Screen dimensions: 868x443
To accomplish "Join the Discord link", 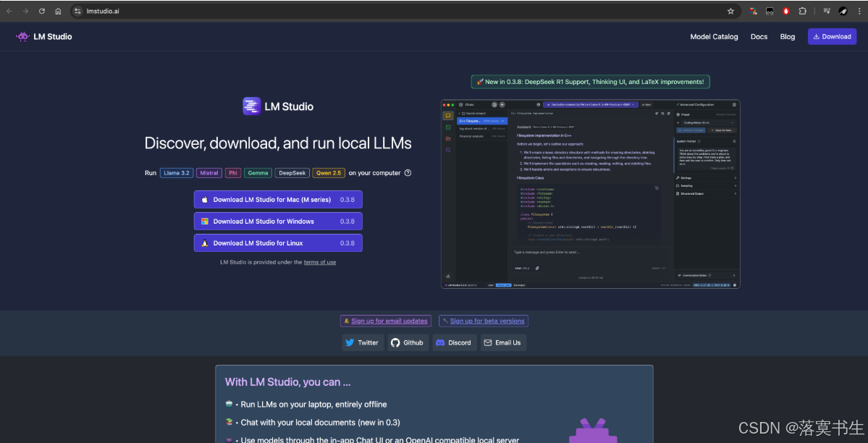I will 455,343.
